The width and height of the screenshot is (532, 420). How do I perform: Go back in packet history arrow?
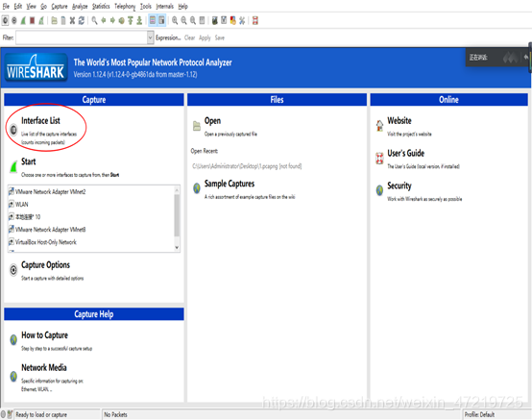(104, 21)
